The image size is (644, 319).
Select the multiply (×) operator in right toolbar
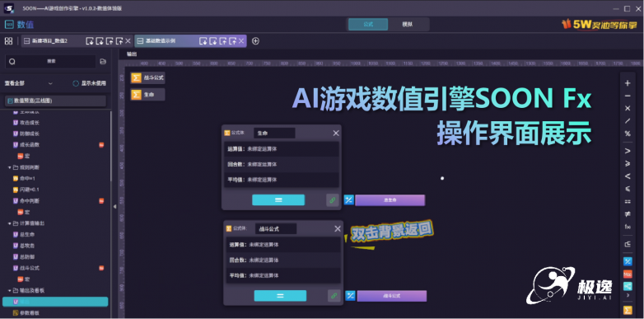628,109
